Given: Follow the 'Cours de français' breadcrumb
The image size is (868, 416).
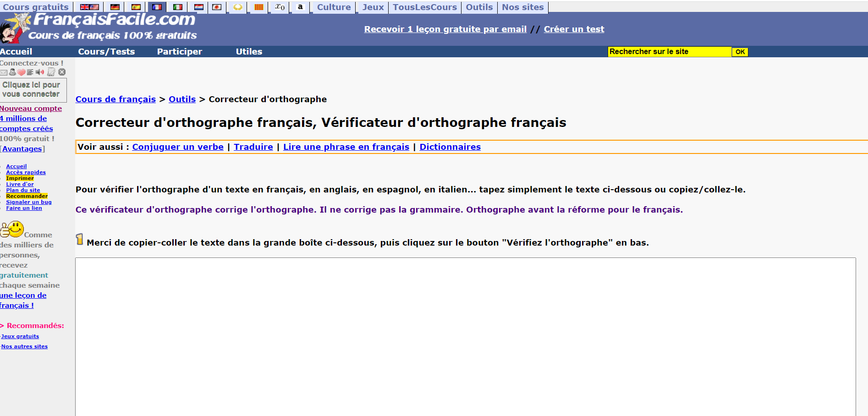Looking at the screenshot, I should [x=115, y=99].
